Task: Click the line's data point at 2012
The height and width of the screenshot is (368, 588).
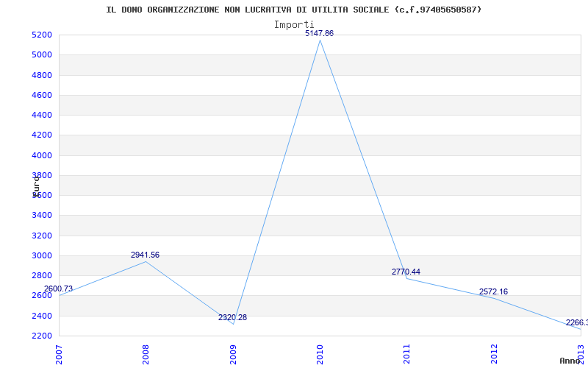Action: click(x=494, y=299)
